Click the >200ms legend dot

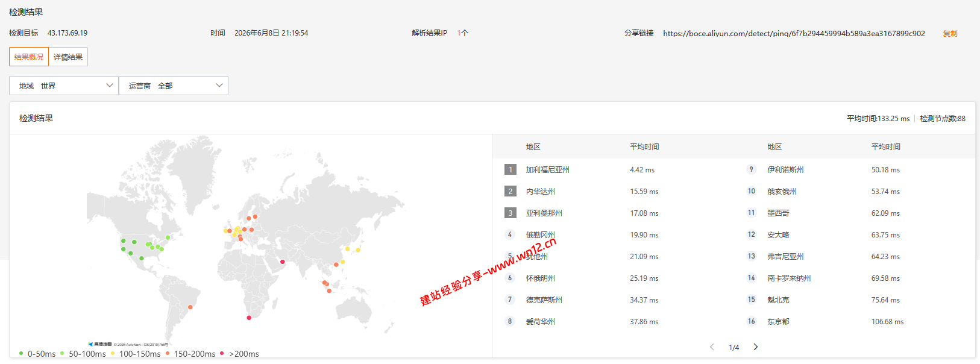point(222,353)
